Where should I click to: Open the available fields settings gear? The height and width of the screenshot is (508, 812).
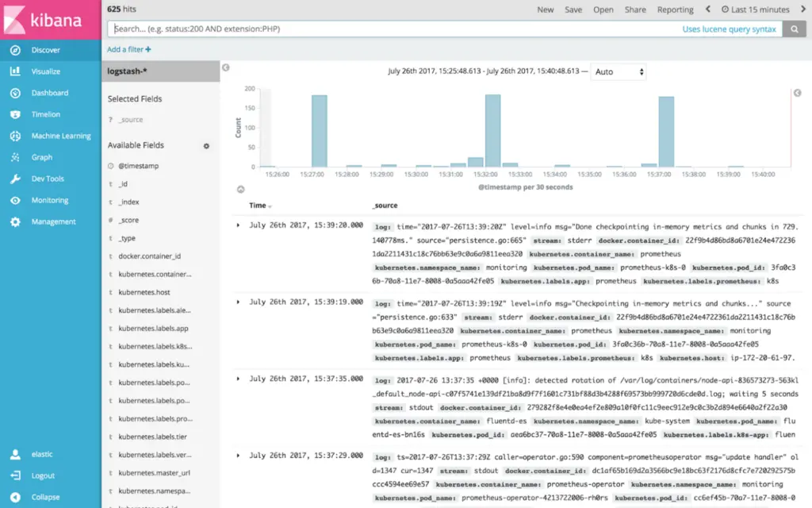[x=206, y=146]
